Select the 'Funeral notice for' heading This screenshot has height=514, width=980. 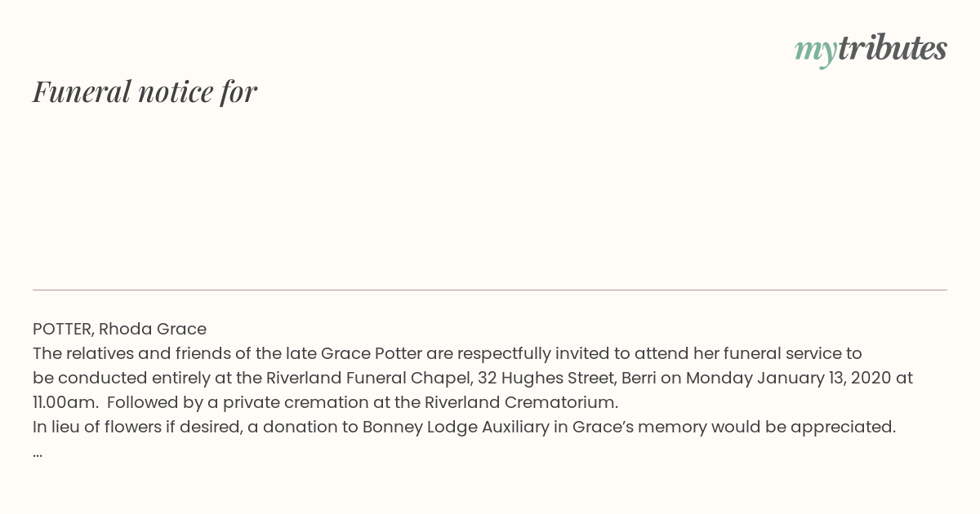point(145,91)
